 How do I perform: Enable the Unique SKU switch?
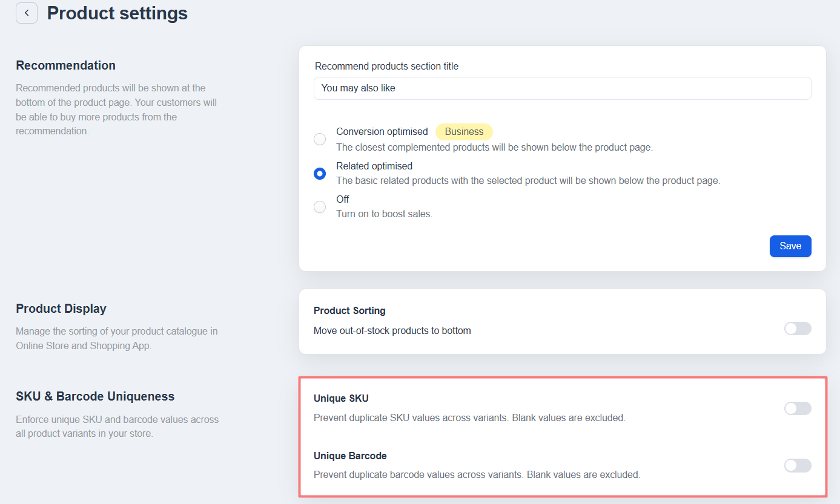(x=797, y=408)
